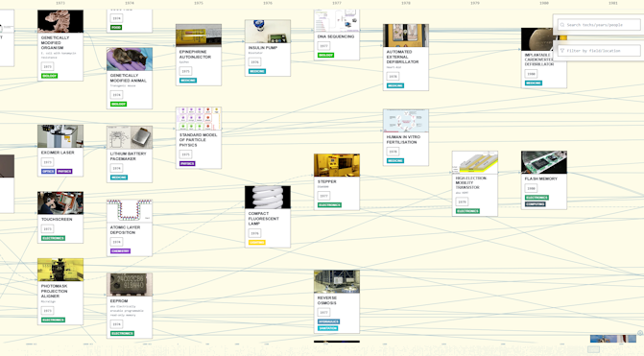Viewport: 644px width, 356px height.
Task: Click the Computing tag on the Flash Memory card
Action: pos(535,204)
